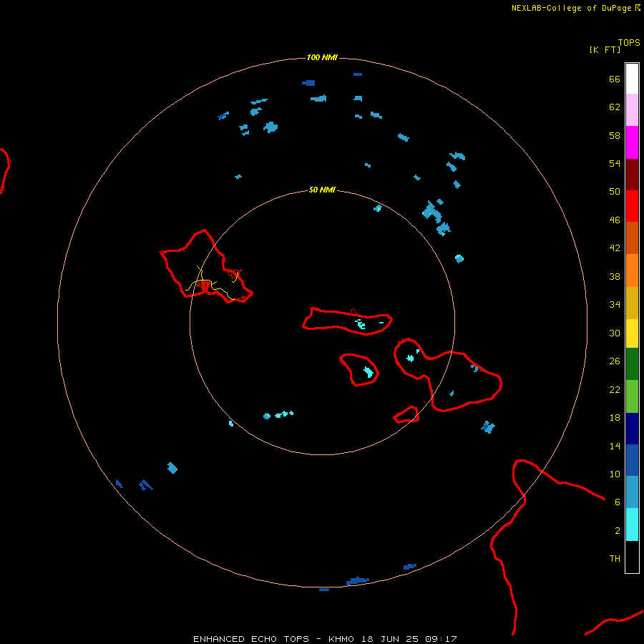Click the "50 NMI" range ring label
Screen dimensions: 644x644
tap(322, 190)
